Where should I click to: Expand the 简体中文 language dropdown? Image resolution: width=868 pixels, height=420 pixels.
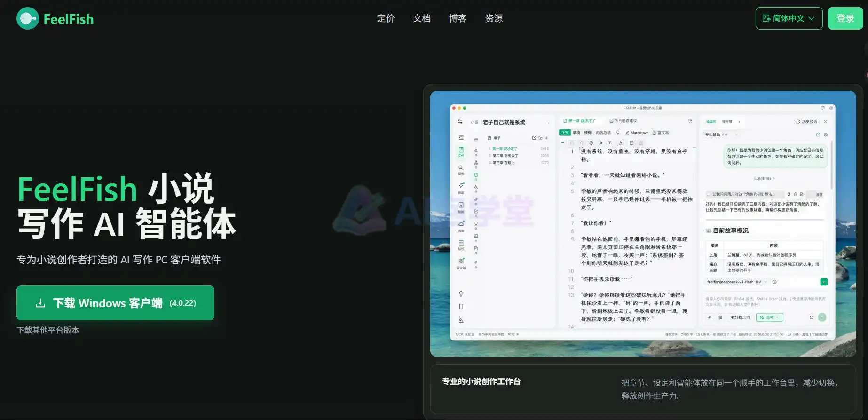click(789, 18)
